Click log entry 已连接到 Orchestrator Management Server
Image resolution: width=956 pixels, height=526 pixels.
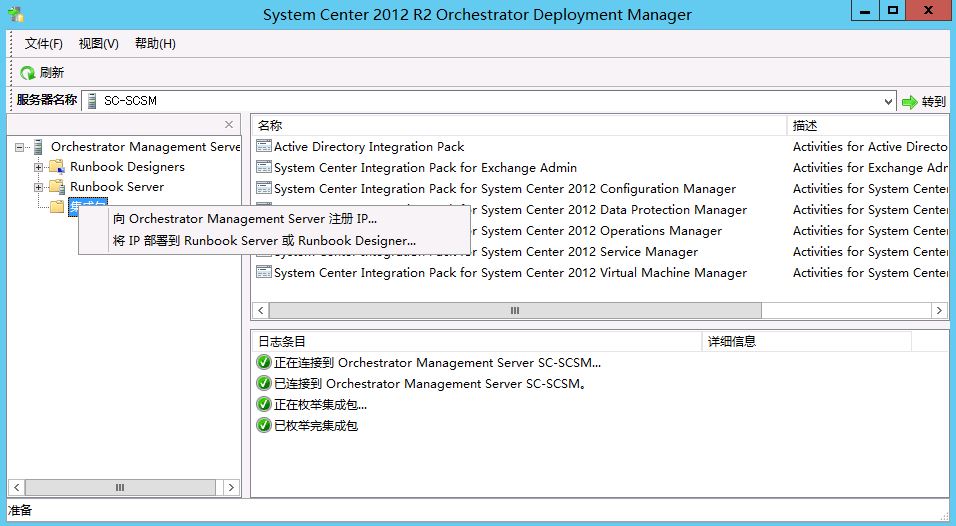(x=430, y=383)
